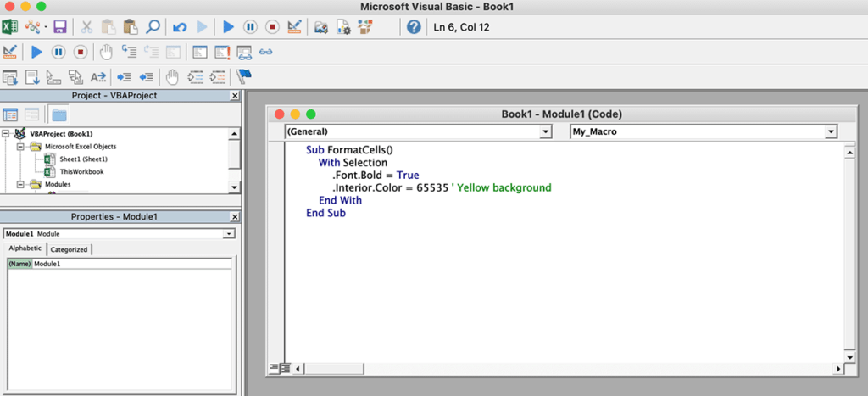
Task: Click the glasses Quick Watch icon
Action: (266, 52)
